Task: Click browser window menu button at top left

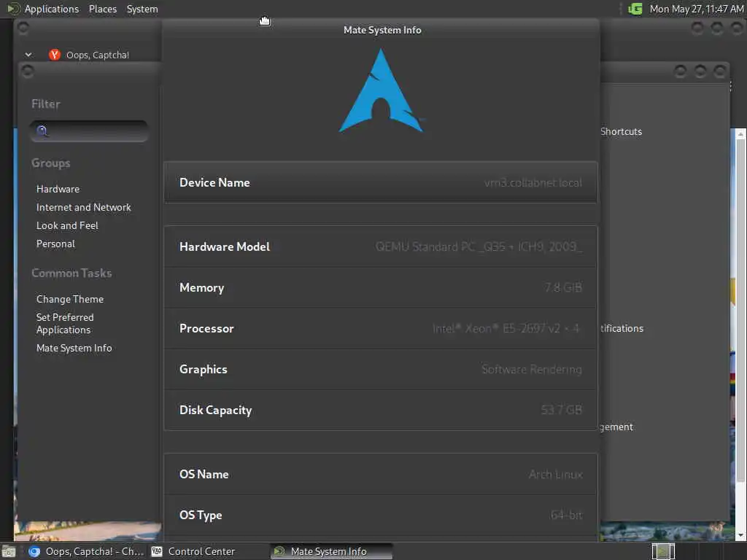Action: pyautogui.click(x=23, y=28)
